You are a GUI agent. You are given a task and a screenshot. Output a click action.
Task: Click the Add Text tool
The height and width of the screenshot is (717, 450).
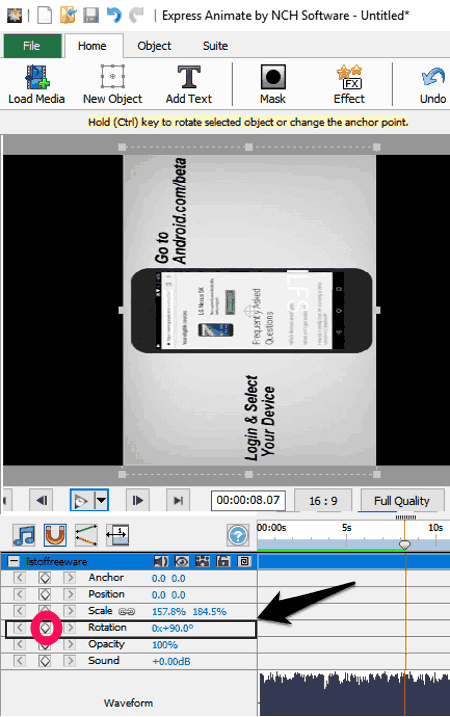(189, 85)
